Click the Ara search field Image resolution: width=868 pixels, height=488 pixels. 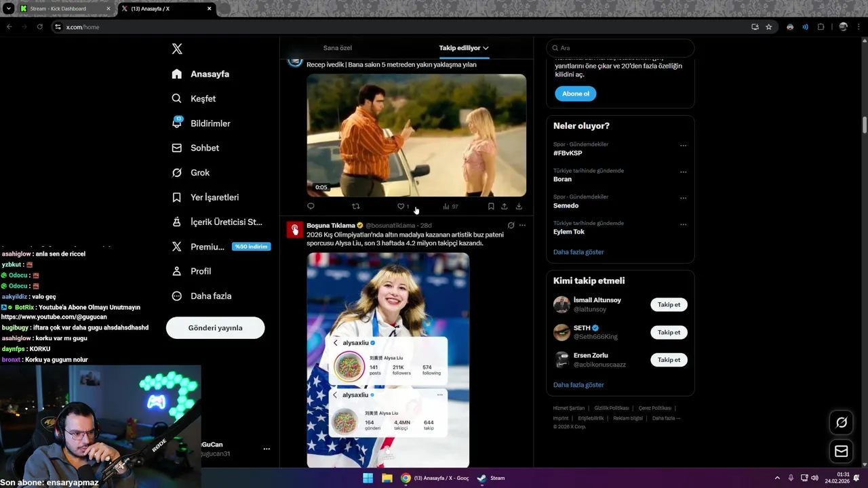click(x=620, y=48)
